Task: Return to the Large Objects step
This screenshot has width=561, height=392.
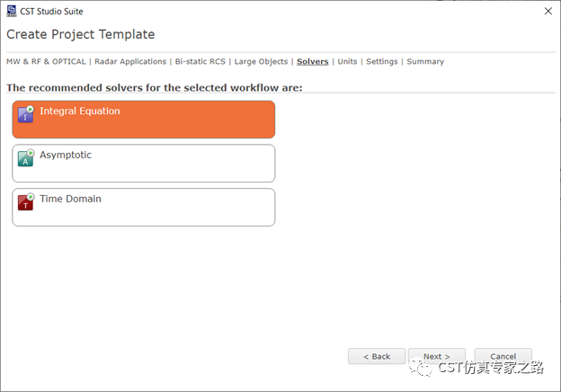Action: tap(261, 62)
